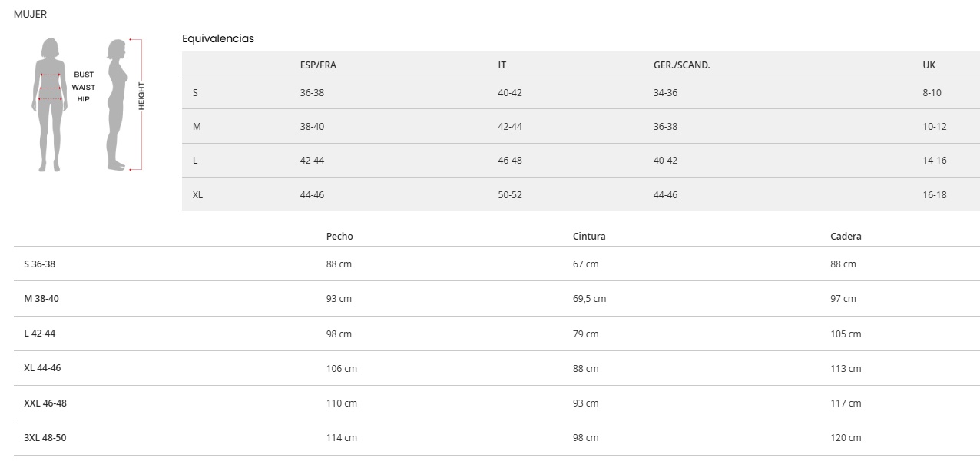Click the IT 50-52 cell for XL
This screenshot has width=980, height=468.
509,194
